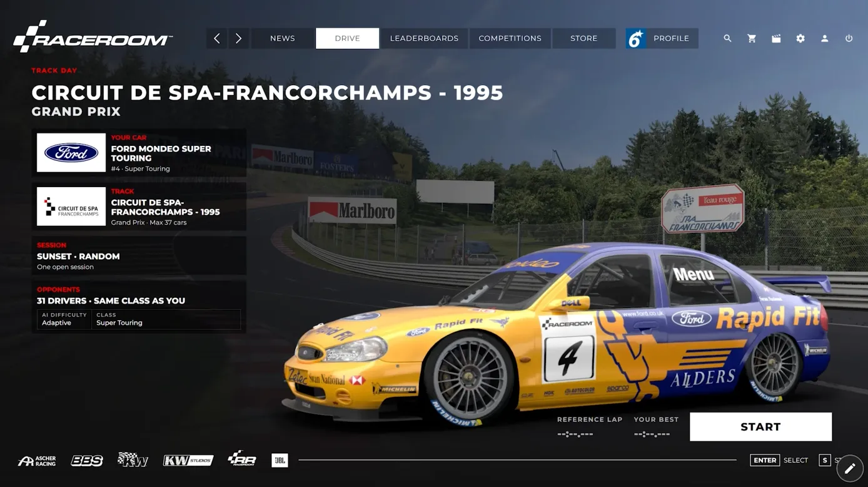868x487 pixels.
Task: Open settings gear icon
Action: tap(800, 38)
